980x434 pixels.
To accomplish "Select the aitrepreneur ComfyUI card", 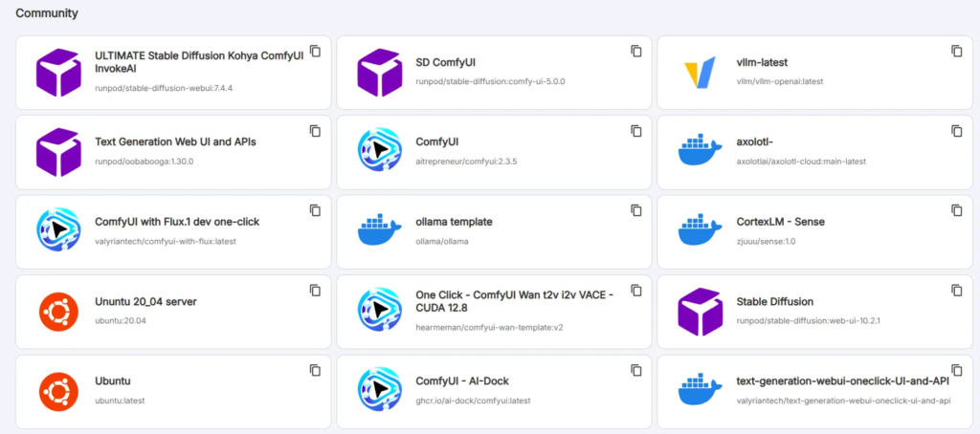I will (494, 152).
